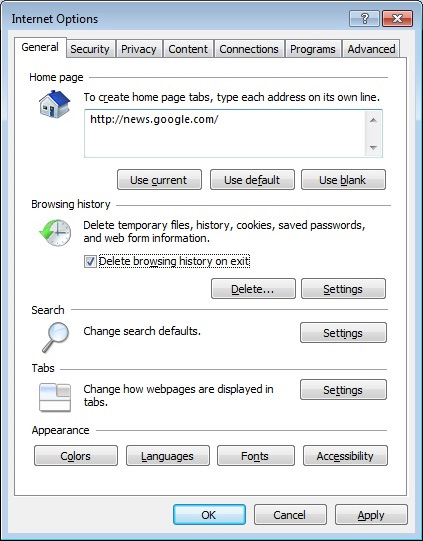Go to the Connections tab
Image resolution: width=423 pixels, height=541 pixels.
tap(249, 49)
